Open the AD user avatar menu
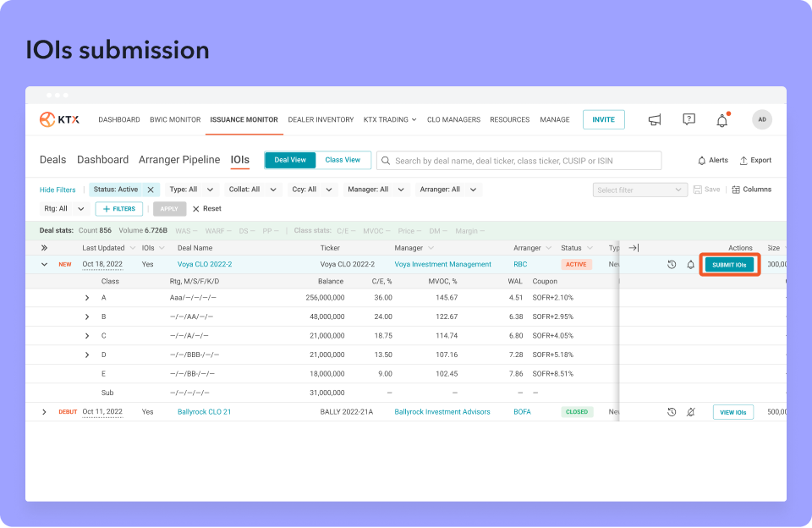The width and height of the screenshot is (812, 528). [x=762, y=119]
